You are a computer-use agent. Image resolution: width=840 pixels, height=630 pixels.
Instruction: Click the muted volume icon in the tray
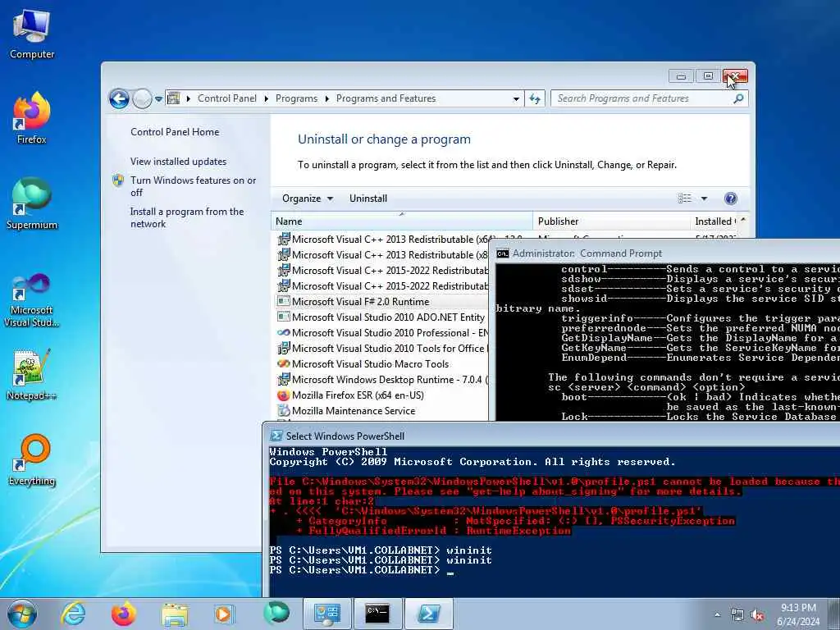tap(757, 615)
